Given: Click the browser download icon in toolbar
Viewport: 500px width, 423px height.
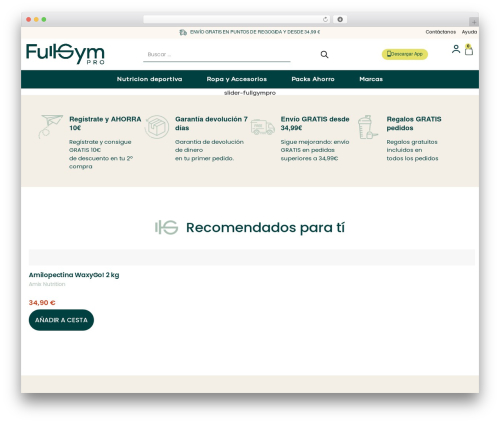Looking at the screenshot, I should 340,20.
